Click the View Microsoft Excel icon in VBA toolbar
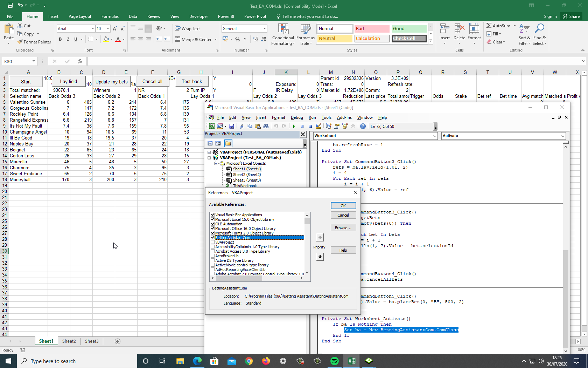 coord(212,126)
